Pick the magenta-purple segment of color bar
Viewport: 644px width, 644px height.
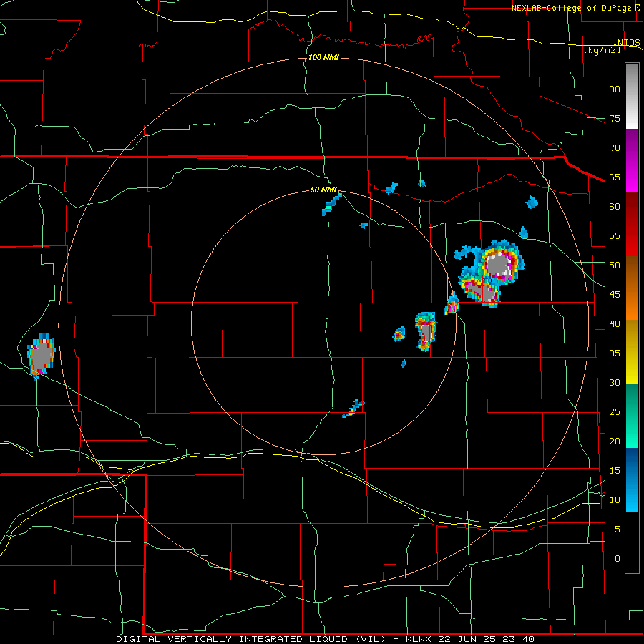pos(632,161)
